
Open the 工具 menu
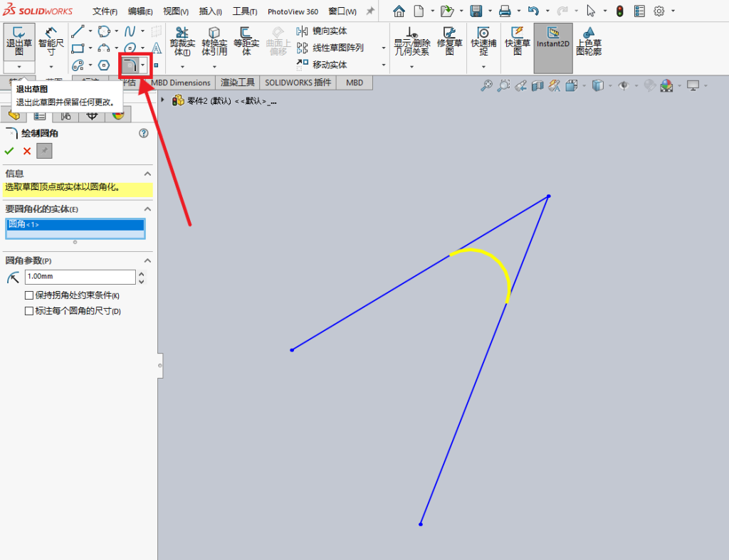click(x=245, y=11)
